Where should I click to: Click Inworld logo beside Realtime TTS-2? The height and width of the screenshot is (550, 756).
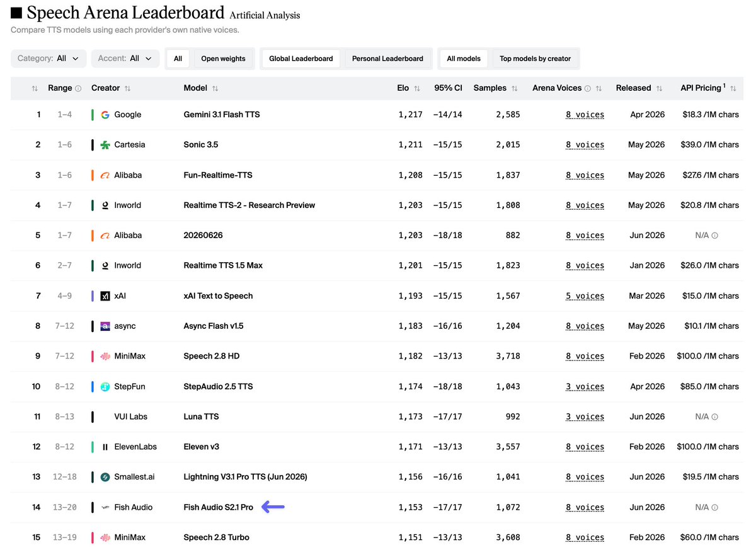(x=105, y=205)
